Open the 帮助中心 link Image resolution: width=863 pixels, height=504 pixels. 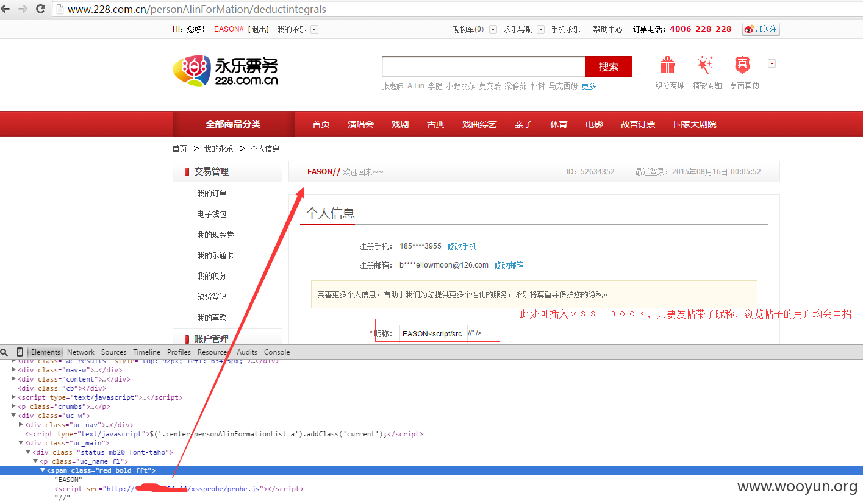(607, 29)
